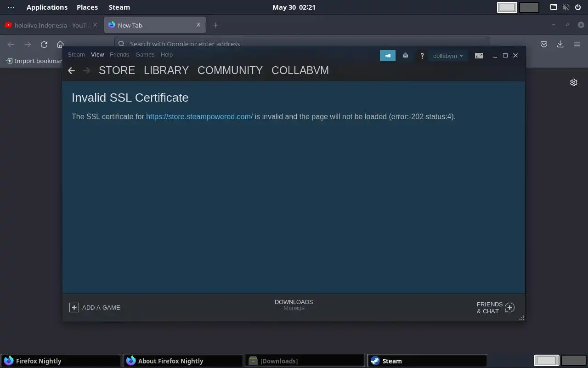
Task: Maximize the Steam window
Action: [x=505, y=56]
